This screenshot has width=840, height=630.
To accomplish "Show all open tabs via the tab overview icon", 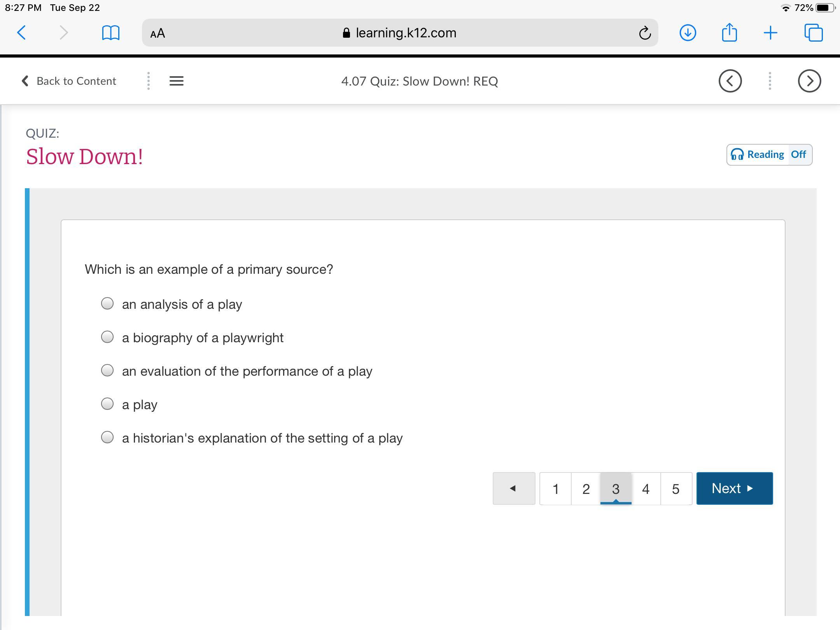I will (813, 33).
